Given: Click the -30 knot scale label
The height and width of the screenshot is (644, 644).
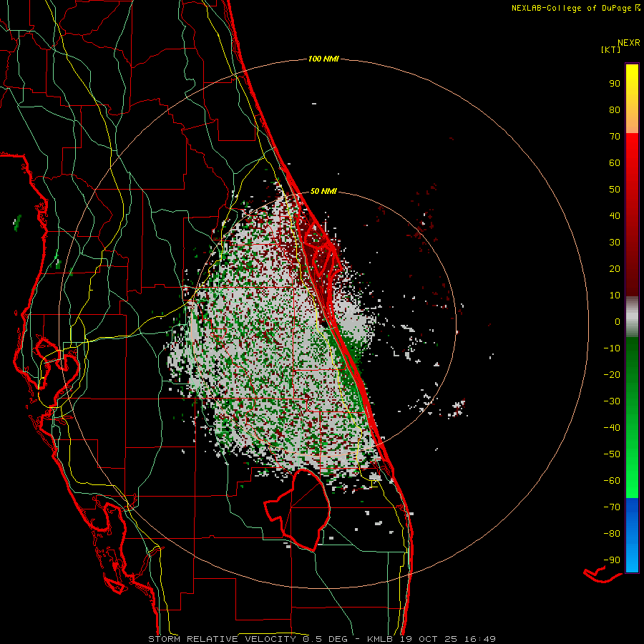Looking at the screenshot, I should tap(612, 401).
